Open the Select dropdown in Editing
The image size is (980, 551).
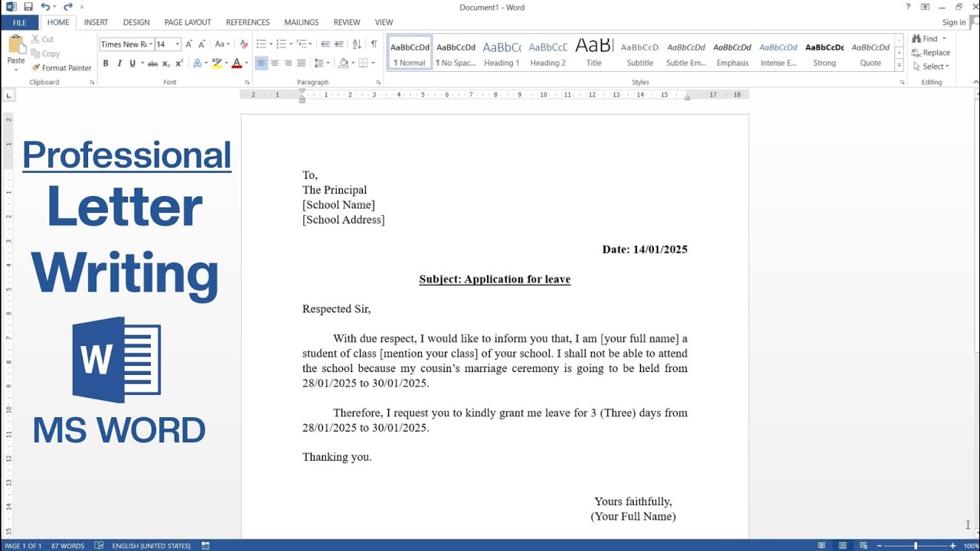(931, 67)
